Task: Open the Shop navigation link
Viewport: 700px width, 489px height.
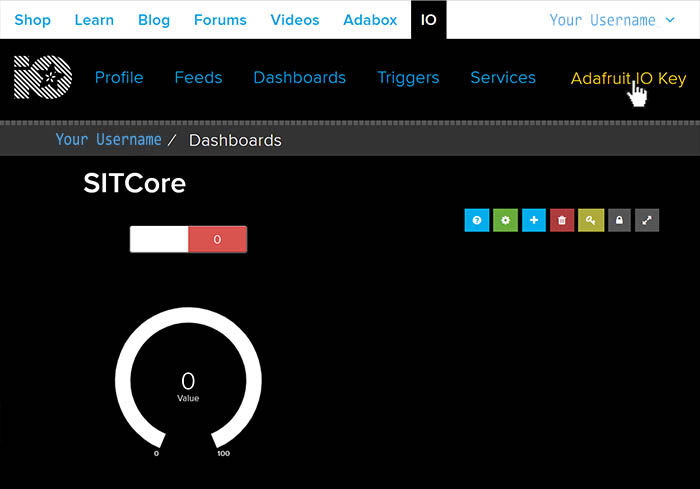Action: pyautogui.click(x=33, y=20)
